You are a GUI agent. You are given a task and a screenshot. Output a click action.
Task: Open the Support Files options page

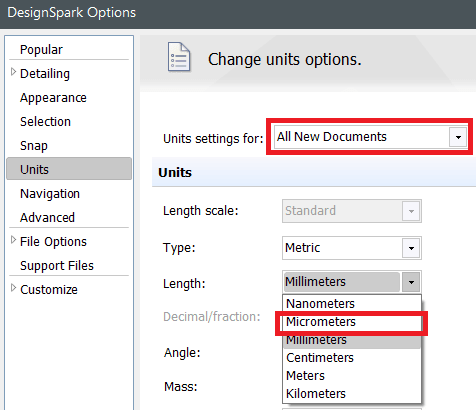coord(57,266)
